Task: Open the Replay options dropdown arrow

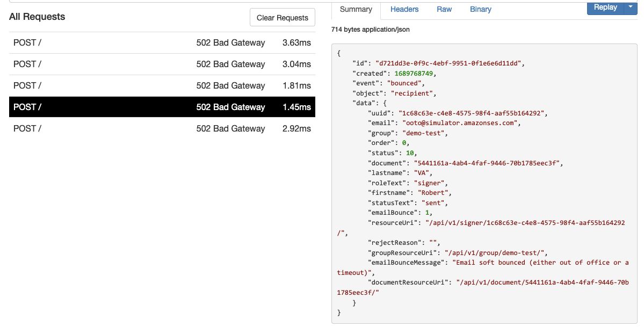Action: (x=629, y=7)
